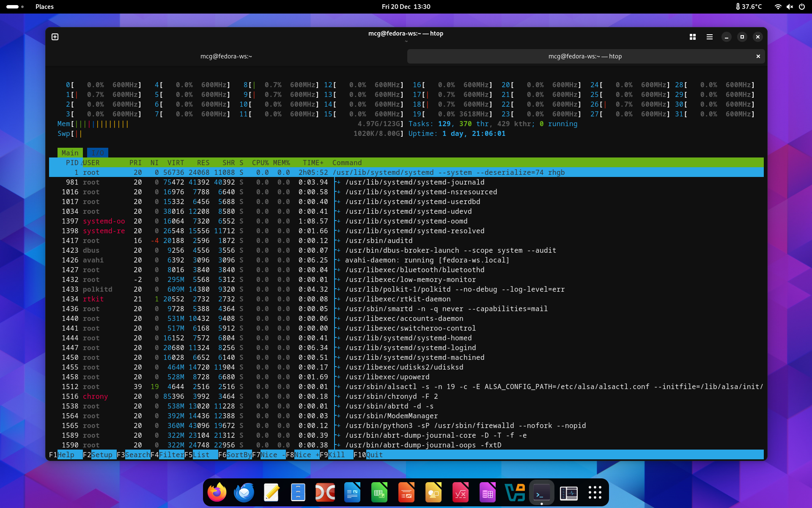812x508 pixels.
Task: Launch Firefox from the dock
Action: point(217,493)
